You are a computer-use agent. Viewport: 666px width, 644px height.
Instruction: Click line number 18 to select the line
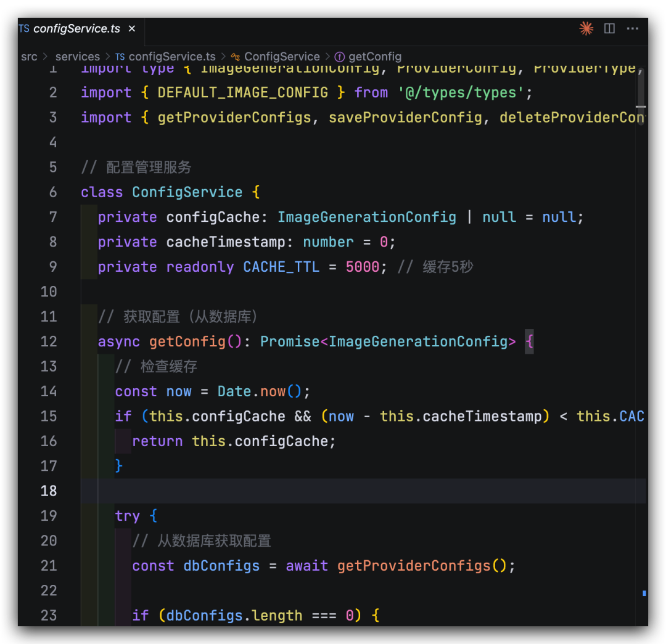click(49, 491)
